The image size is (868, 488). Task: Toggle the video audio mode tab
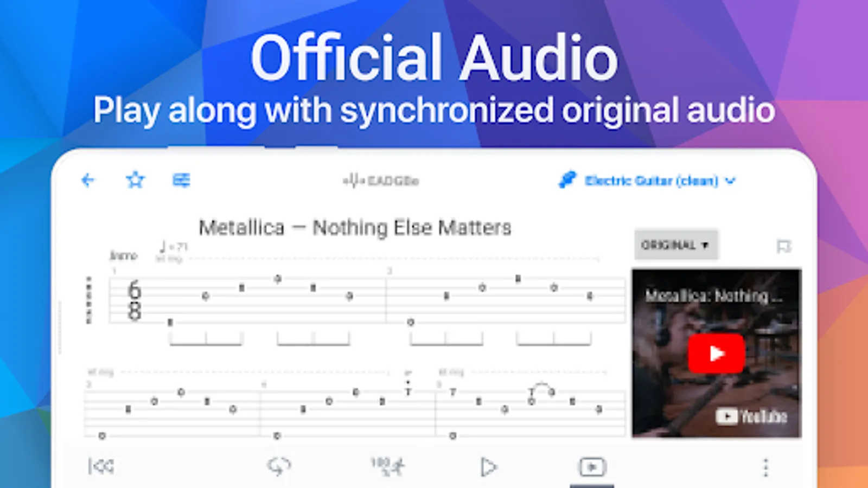pos(592,467)
